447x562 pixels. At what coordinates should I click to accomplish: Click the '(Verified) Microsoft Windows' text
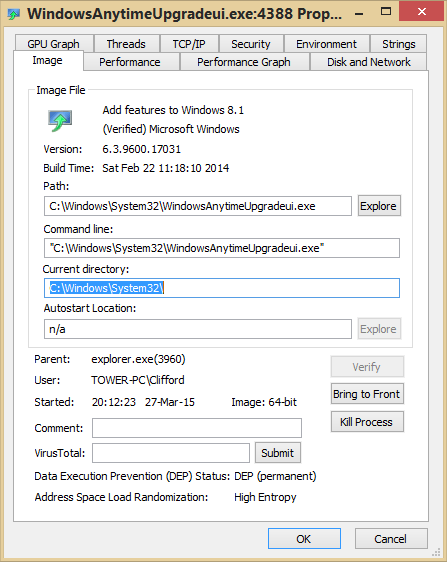click(x=171, y=129)
